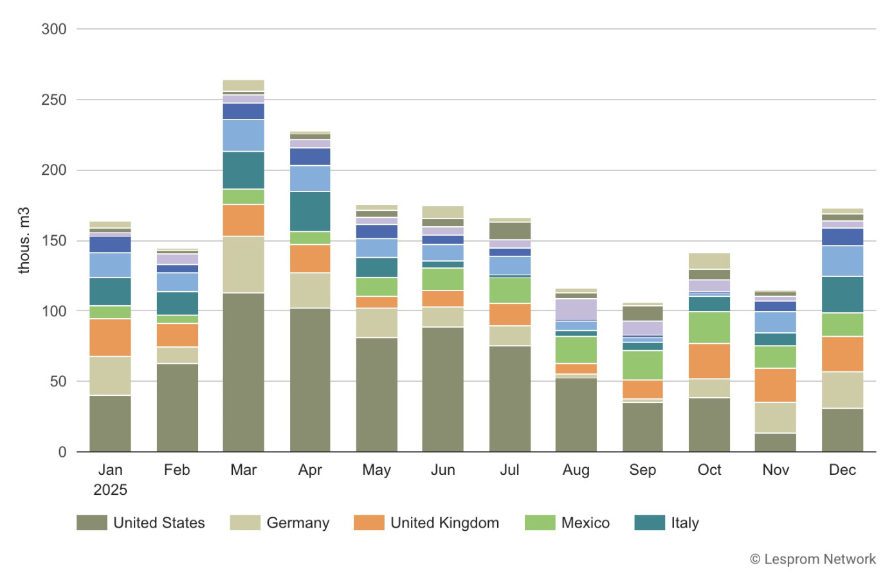Click the "thous. m3" y-axis title
Image resolution: width=894 pixels, height=588 pixels.
click(24, 240)
